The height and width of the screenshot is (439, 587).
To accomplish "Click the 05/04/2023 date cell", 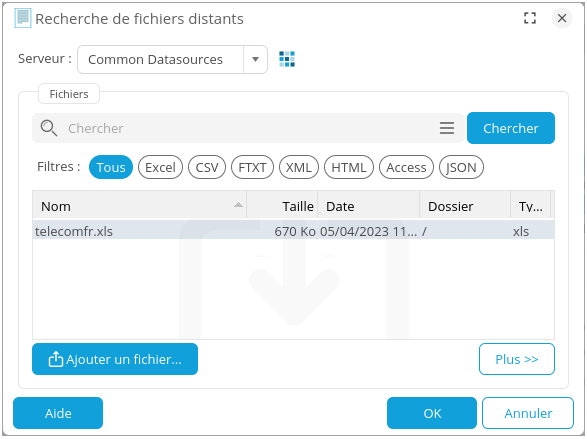I will pyautogui.click(x=368, y=231).
